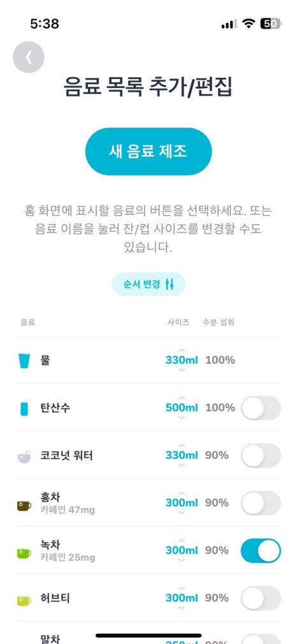The width and height of the screenshot is (297, 644).
Task: Tap the back arrow button
Action: pos(29,57)
